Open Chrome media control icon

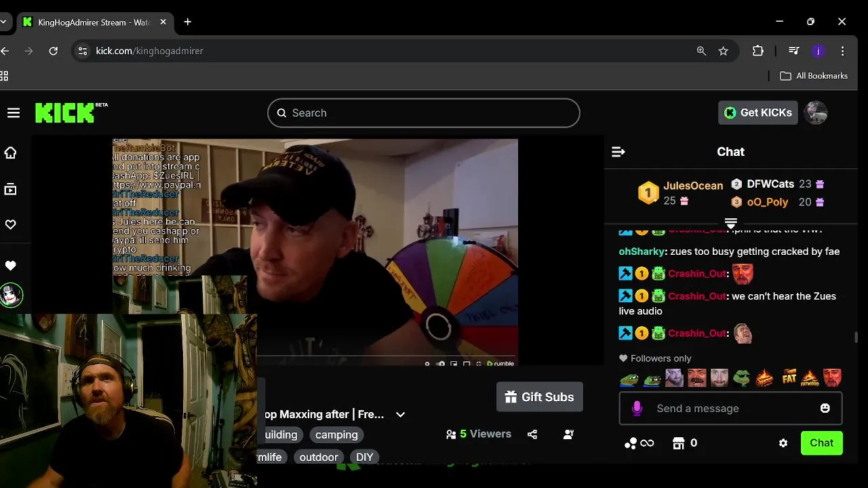tap(793, 51)
